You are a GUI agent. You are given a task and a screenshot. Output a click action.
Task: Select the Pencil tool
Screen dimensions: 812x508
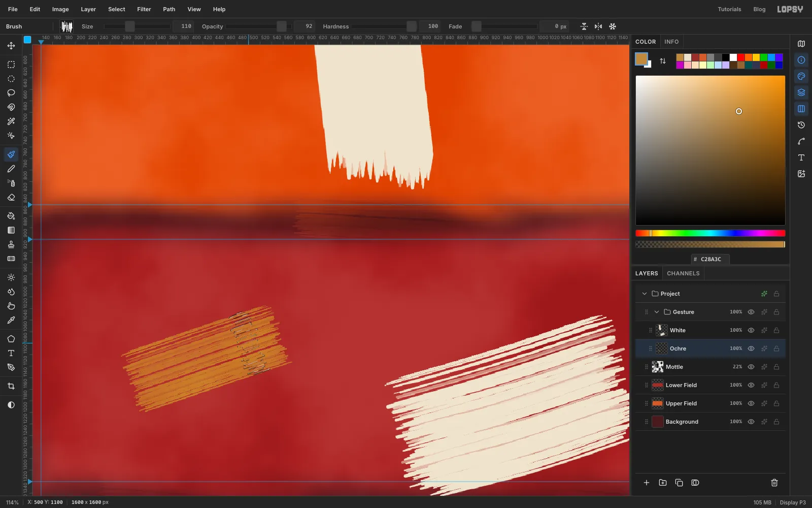coord(11,169)
